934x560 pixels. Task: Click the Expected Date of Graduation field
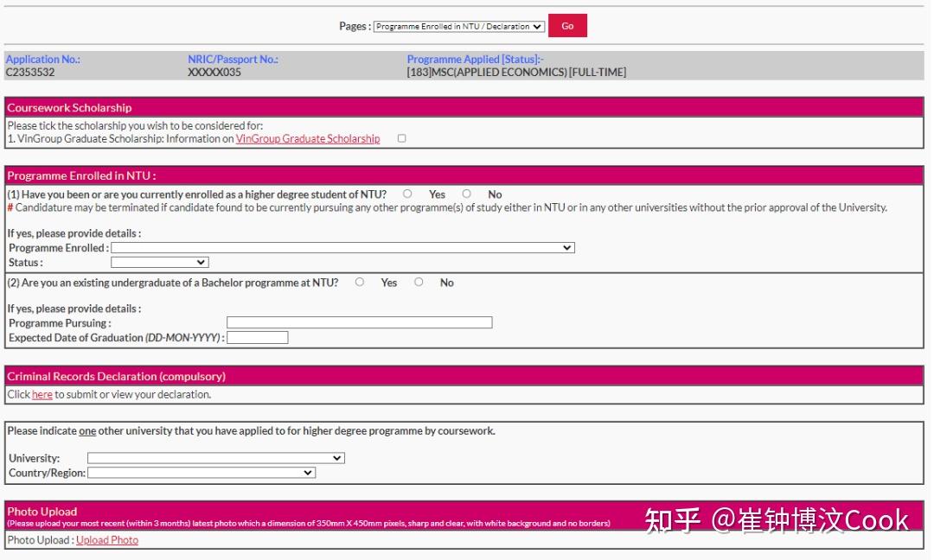click(257, 337)
